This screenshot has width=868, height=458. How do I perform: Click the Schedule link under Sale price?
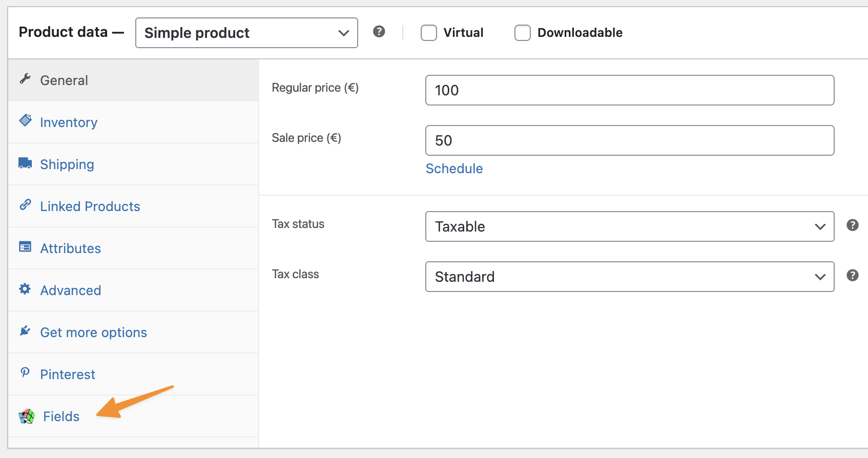tap(454, 169)
